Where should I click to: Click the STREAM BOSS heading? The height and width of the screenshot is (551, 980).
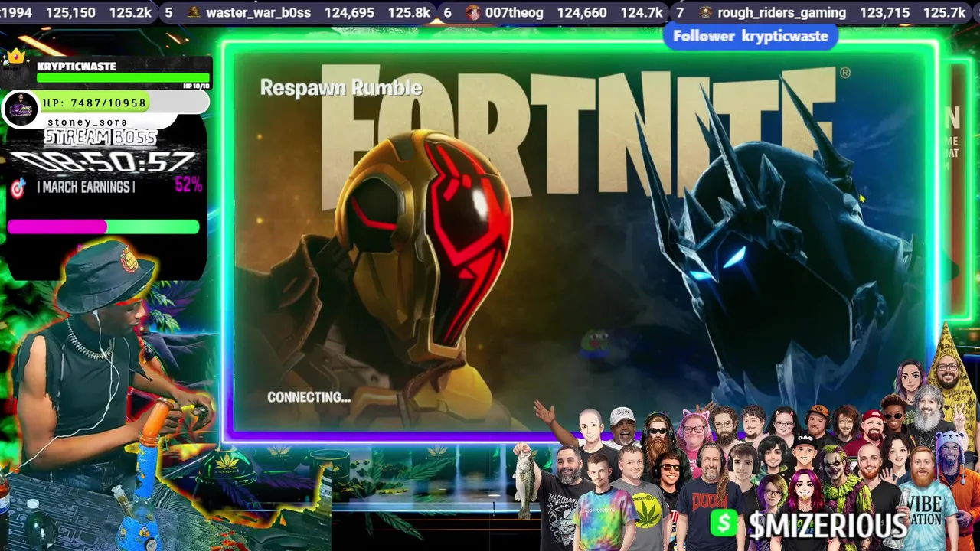pyautogui.click(x=100, y=138)
